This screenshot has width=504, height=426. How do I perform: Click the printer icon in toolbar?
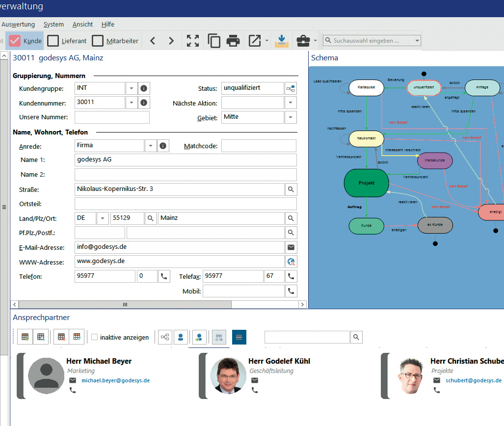[233, 41]
